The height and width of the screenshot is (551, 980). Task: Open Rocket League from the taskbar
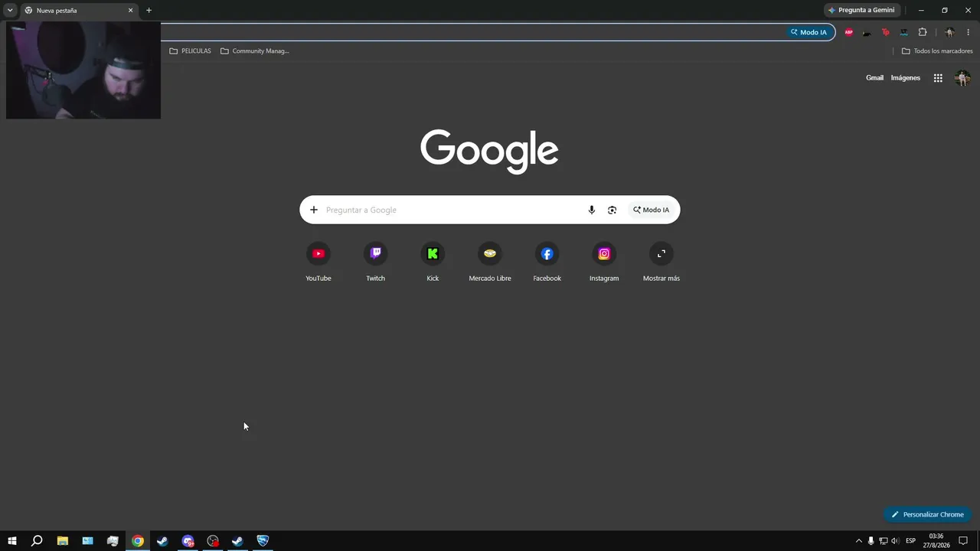(263, 541)
